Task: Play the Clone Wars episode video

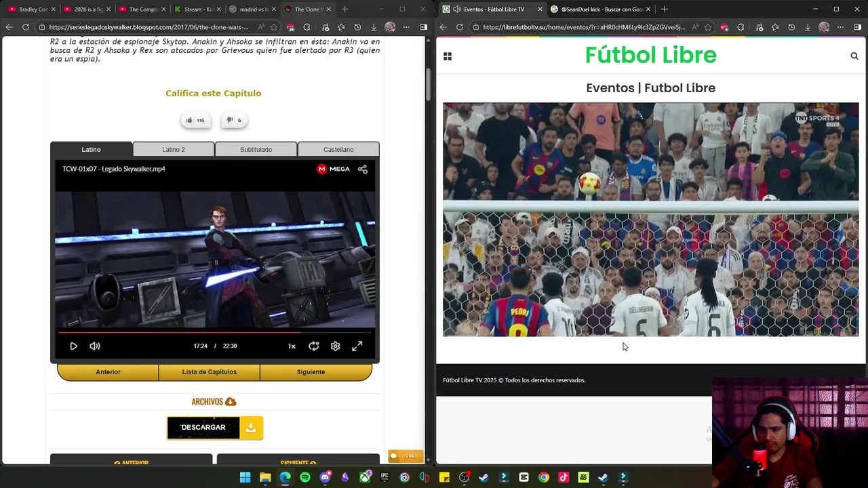Action: pos(73,346)
